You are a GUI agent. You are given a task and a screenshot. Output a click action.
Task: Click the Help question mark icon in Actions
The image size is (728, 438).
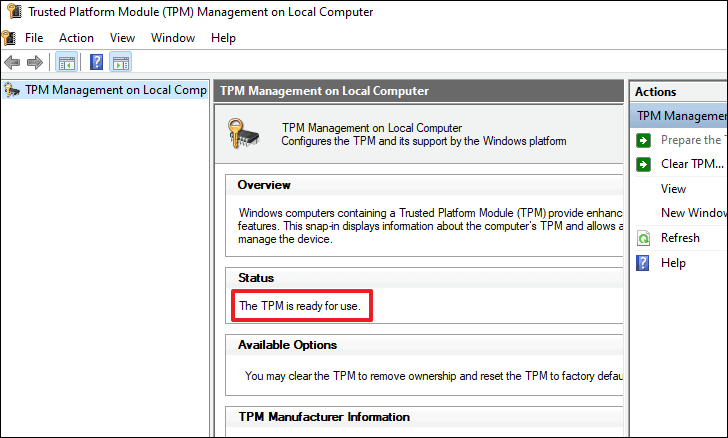643,263
